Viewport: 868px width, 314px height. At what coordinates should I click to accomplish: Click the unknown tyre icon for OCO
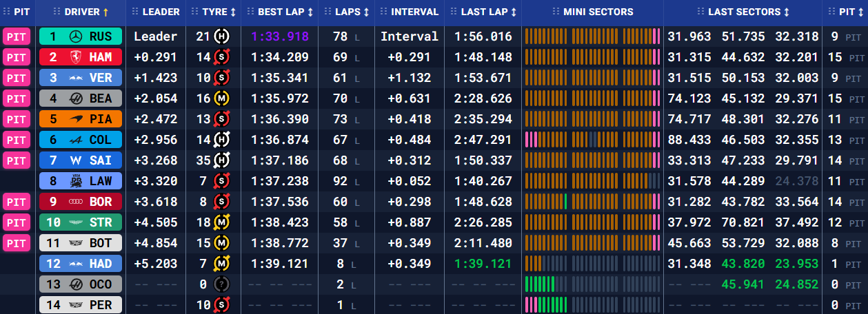click(222, 284)
